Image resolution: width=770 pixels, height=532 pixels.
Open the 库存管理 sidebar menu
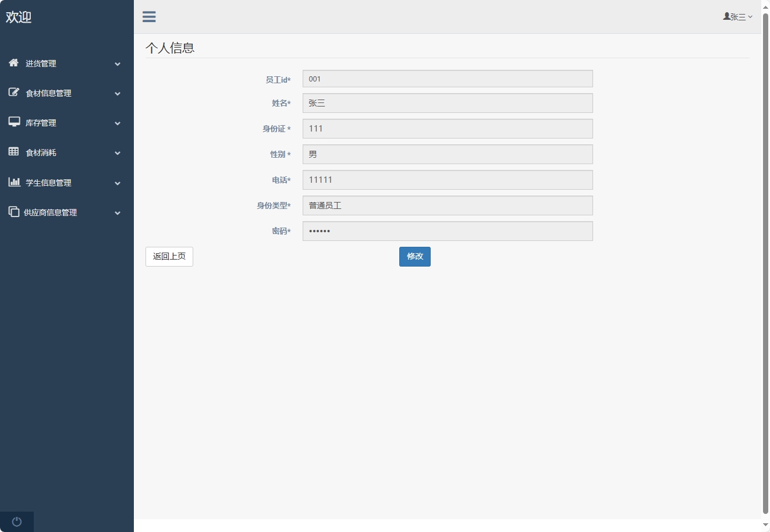[x=67, y=123]
